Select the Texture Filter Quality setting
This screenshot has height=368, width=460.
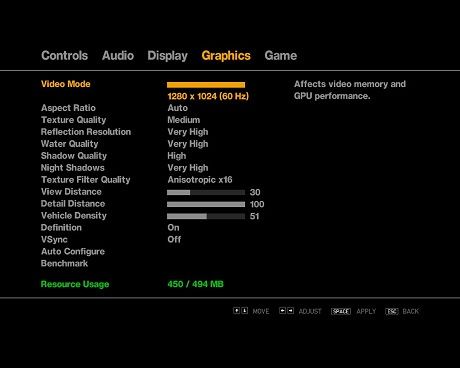(x=86, y=180)
